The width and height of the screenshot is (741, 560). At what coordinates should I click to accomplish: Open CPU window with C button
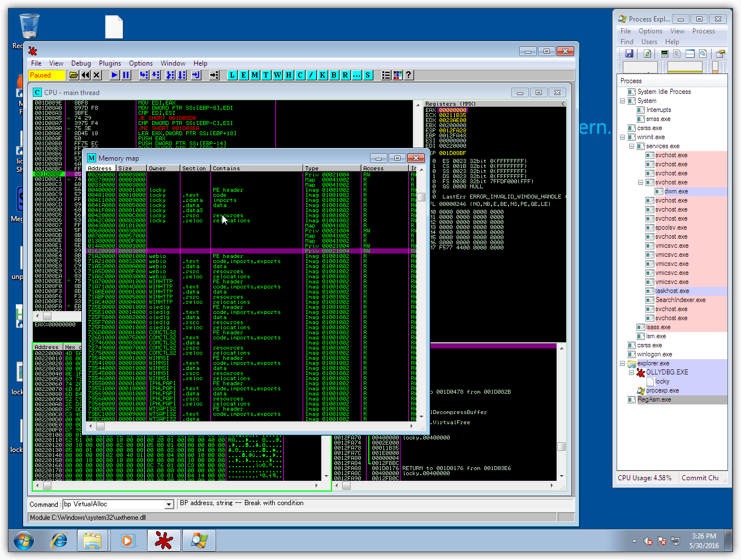click(x=300, y=75)
